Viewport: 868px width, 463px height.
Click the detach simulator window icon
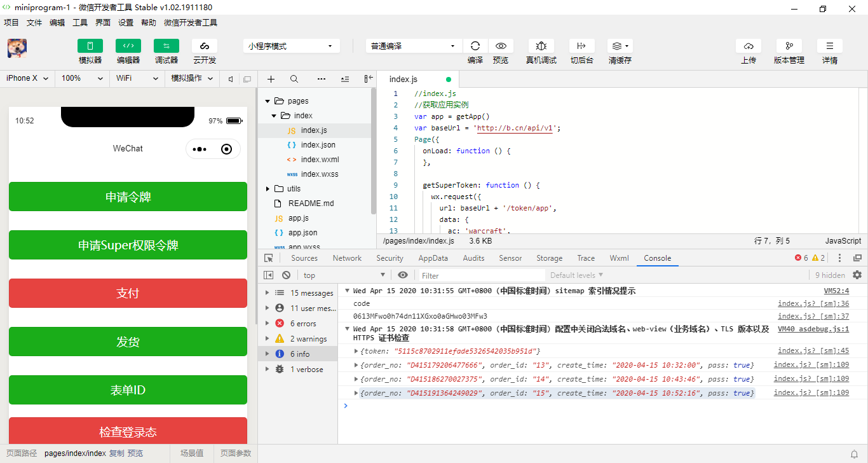coord(247,79)
